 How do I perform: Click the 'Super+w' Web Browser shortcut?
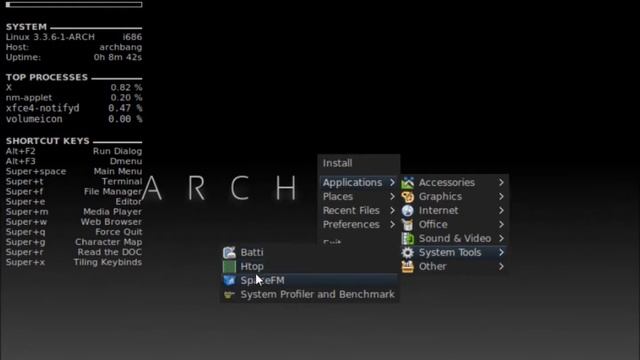74,222
